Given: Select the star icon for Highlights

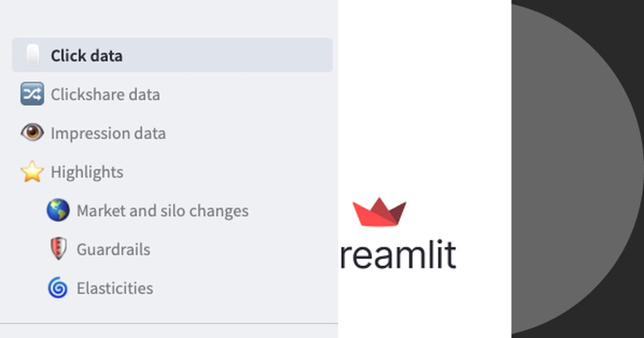Looking at the screenshot, I should (x=32, y=172).
